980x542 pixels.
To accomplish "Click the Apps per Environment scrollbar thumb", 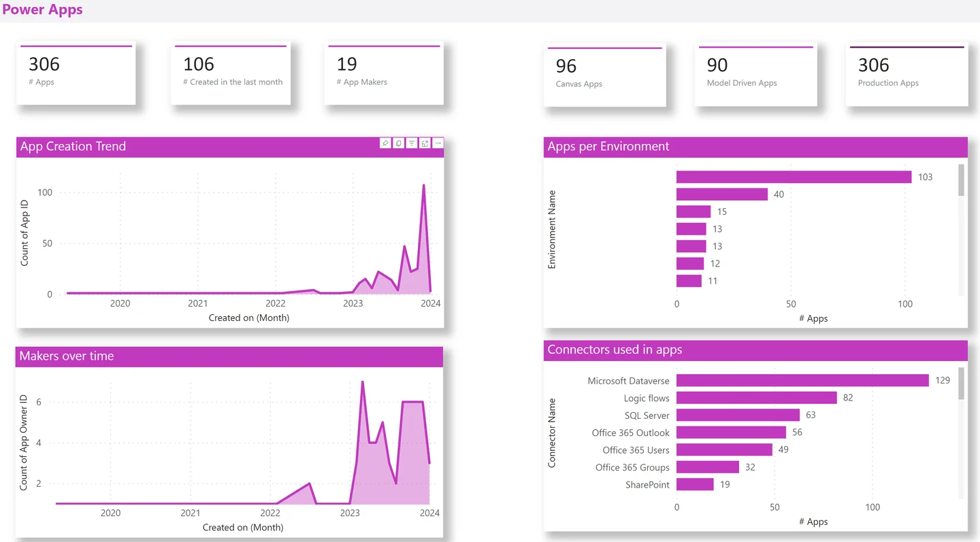I will (962, 180).
